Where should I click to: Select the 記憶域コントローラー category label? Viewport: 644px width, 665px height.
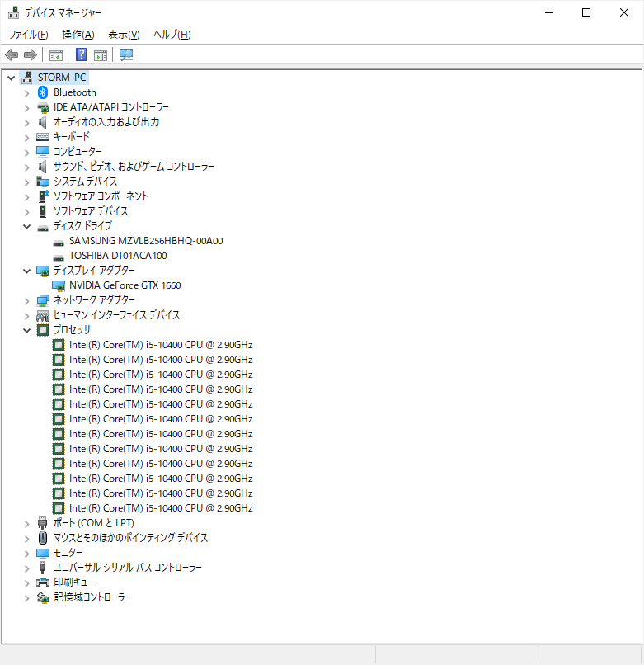point(92,597)
